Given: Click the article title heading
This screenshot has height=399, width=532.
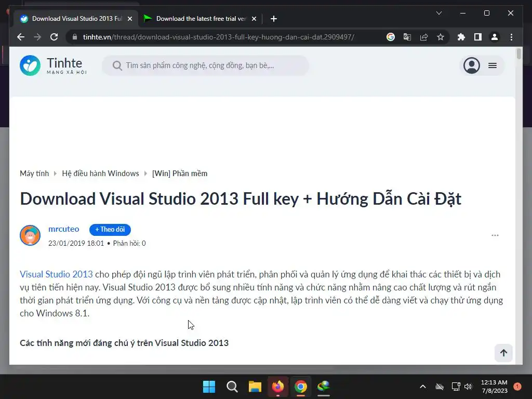Looking at the screenshot, I should (x=241, y=199).
